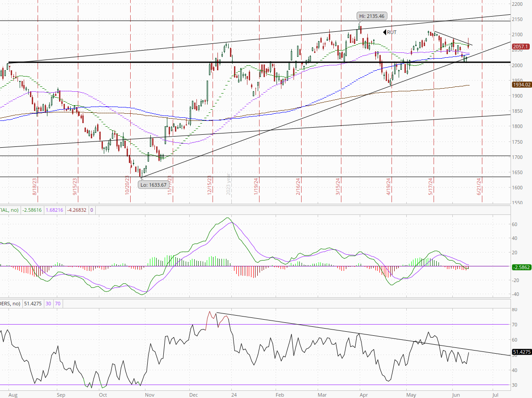This screenshot has width=532, height=398.
Task: Click the black 51.4275 RSI axis tag
Action: (x=521, y=352)
